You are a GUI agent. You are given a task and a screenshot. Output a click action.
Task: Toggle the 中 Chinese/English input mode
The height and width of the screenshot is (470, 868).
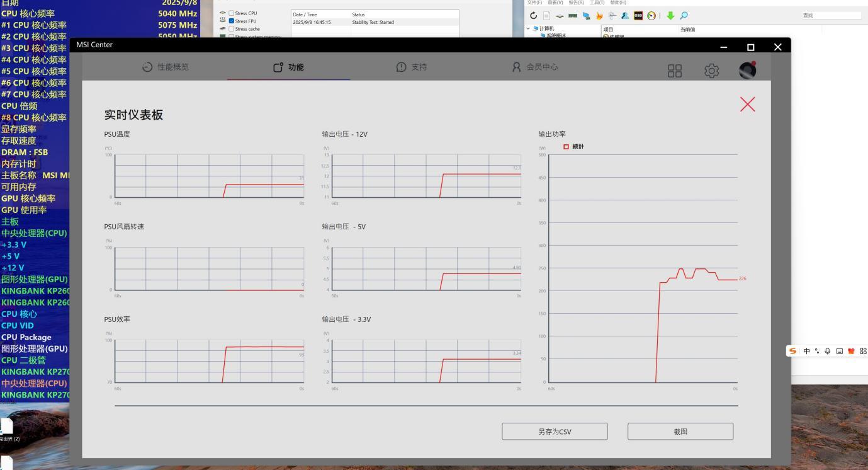point(806,352)
